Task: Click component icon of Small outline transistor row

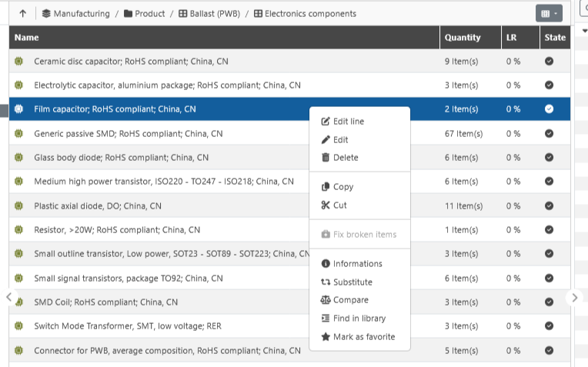Action: tap(18, 254)
